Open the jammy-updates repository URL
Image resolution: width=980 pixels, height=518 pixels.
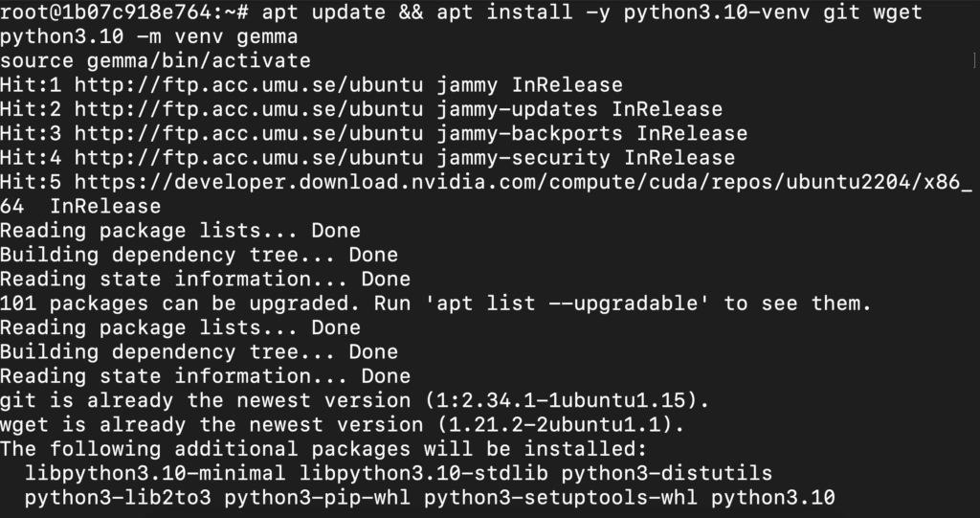(x=249, y=109)
